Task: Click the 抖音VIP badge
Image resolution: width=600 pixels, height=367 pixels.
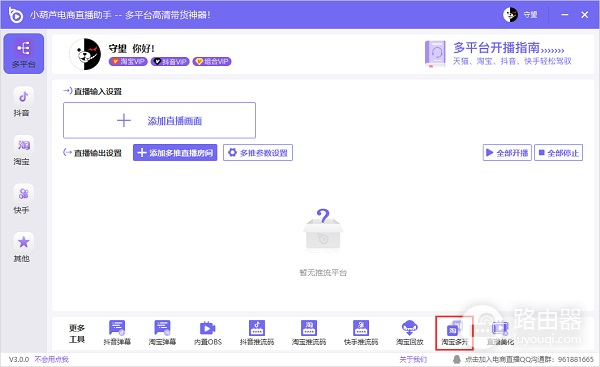Action: click(170, 61)
